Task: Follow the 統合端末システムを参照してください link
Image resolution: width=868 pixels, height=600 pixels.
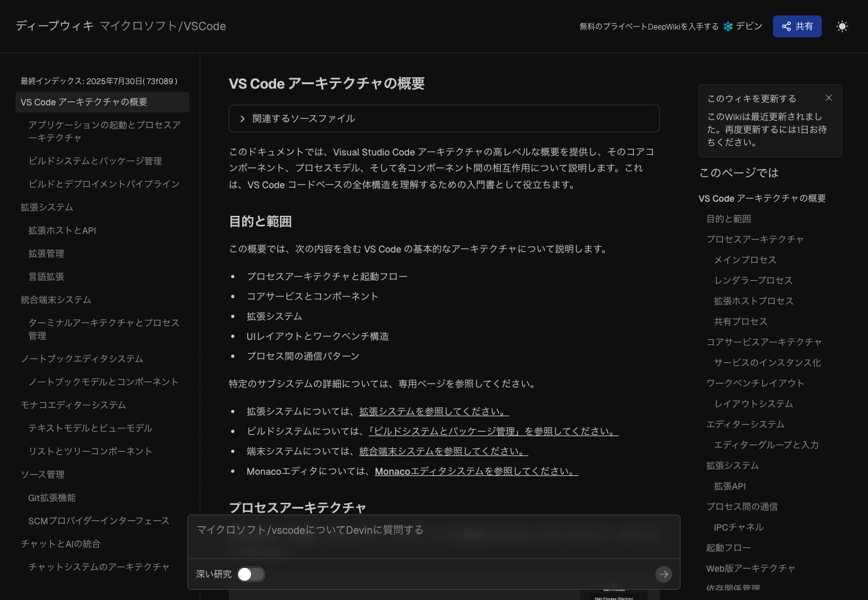Action: point(444,451)
